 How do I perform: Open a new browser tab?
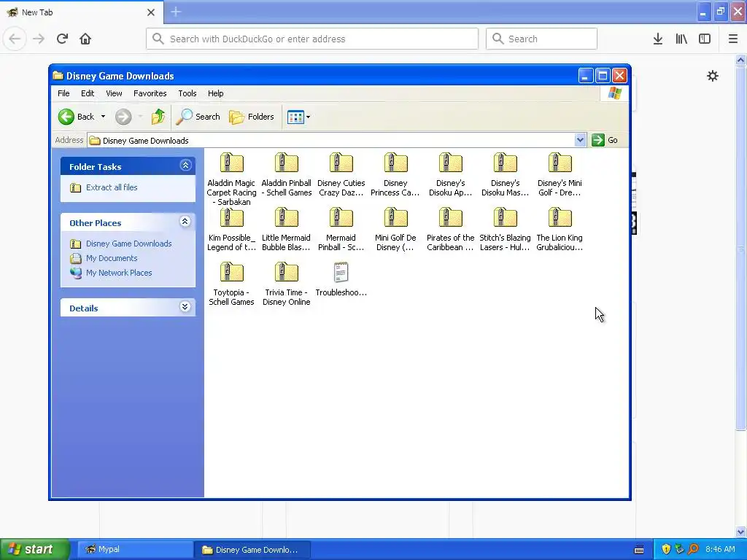(x=176, y=12)
